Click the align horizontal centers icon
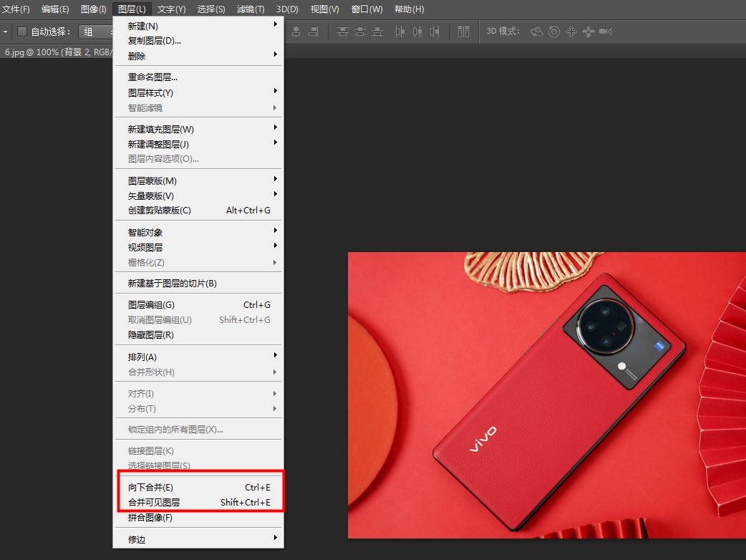The image size is (746, 560). (296, 32)
